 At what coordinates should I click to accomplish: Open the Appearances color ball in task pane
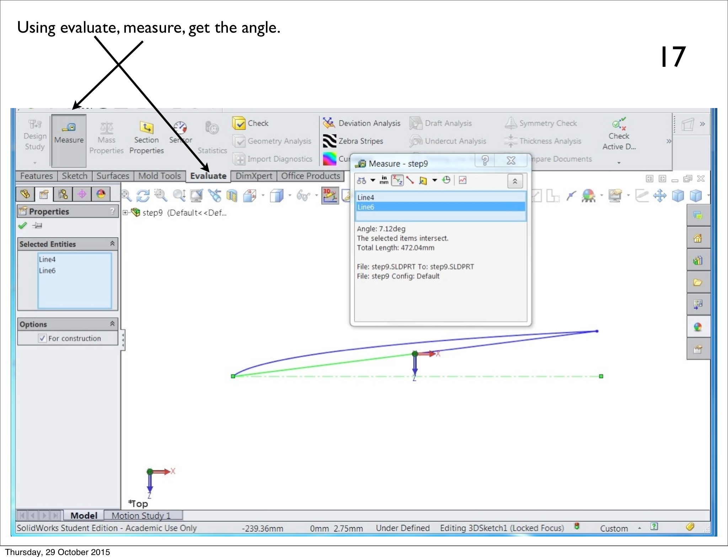tap(698, 327)
